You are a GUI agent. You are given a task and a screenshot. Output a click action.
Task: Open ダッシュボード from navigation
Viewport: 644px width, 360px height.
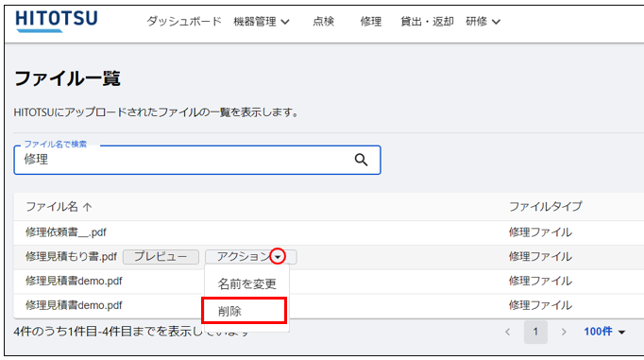tap(183, 22)
